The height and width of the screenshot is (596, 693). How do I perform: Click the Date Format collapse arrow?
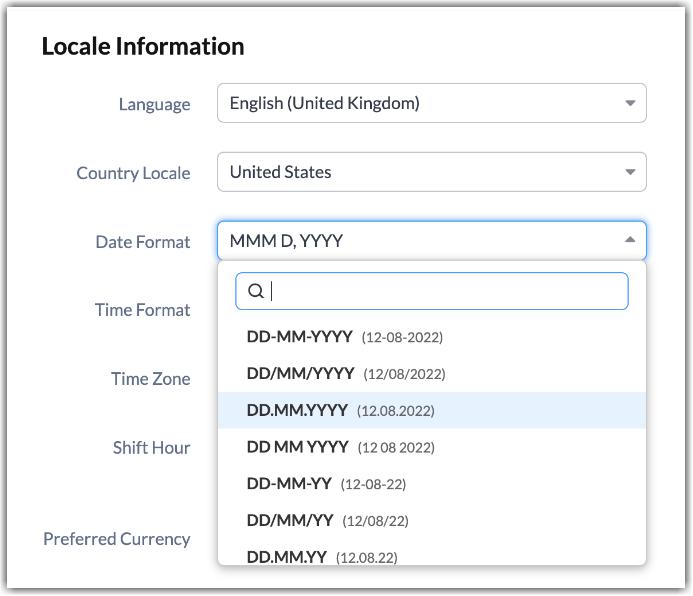pos(630,240)
